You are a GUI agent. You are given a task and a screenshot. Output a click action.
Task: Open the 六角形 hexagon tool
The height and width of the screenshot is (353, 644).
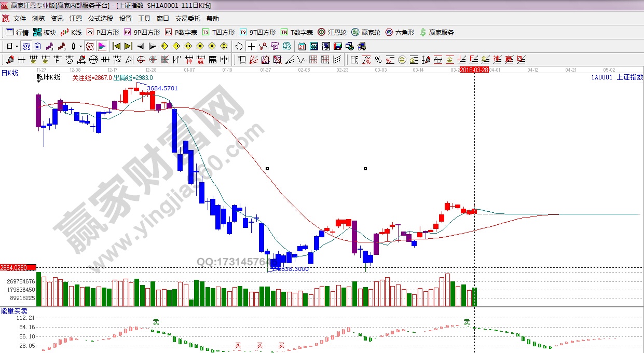click(400, 32)
